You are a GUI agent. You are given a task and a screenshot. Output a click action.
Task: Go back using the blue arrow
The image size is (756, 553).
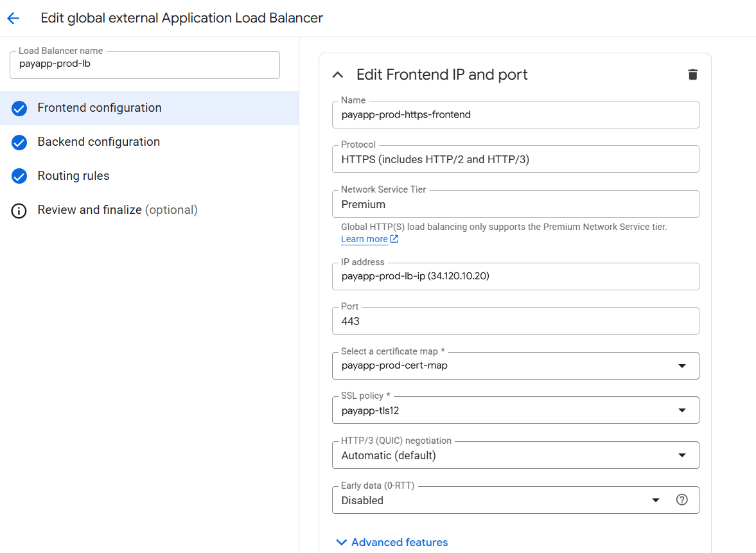(x=13, y=19)
